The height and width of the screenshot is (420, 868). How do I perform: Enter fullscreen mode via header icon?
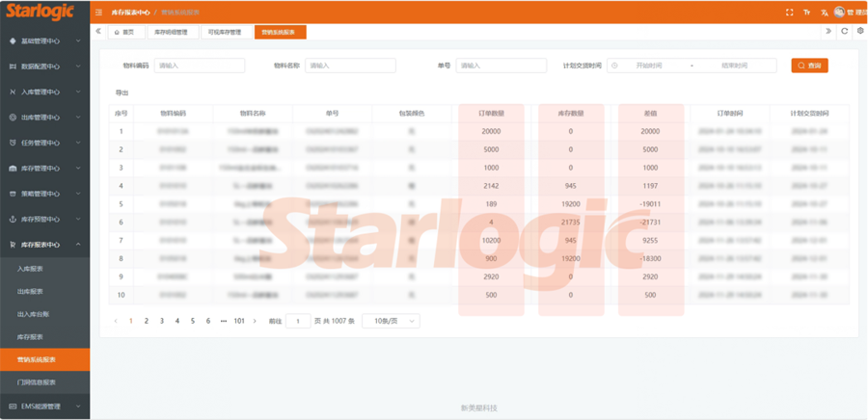(x=789, y=13)
